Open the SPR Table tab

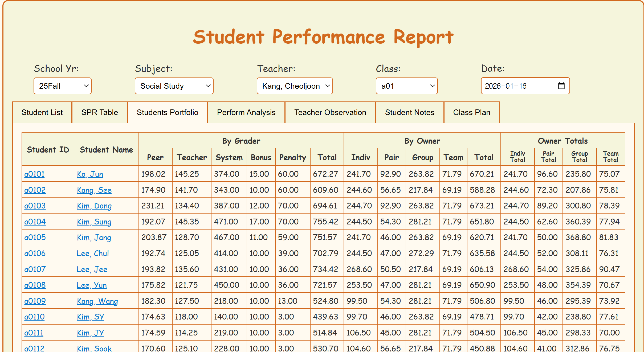tap(100, 112)
